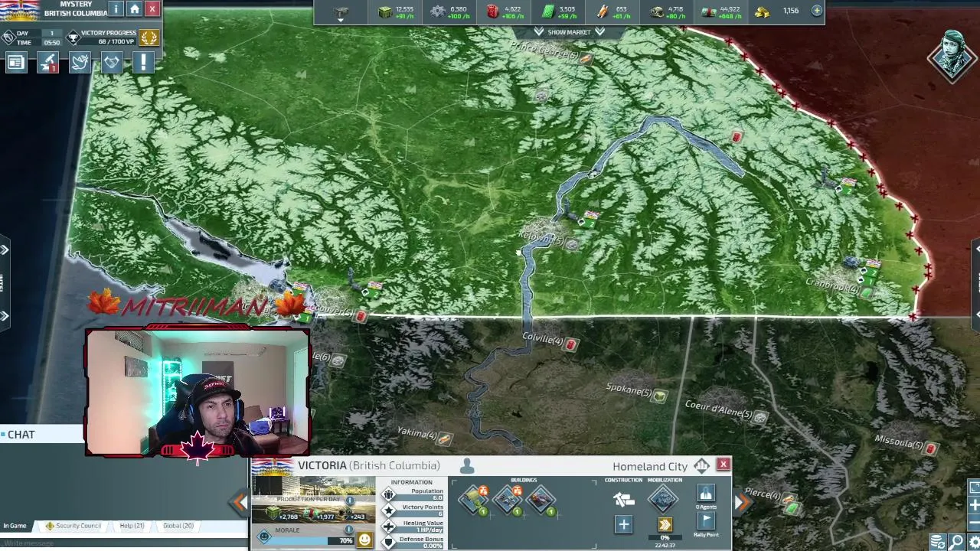Zoom in with the plus map control
The height and width of the screenshot is (551, 980).
pos(974,505)
